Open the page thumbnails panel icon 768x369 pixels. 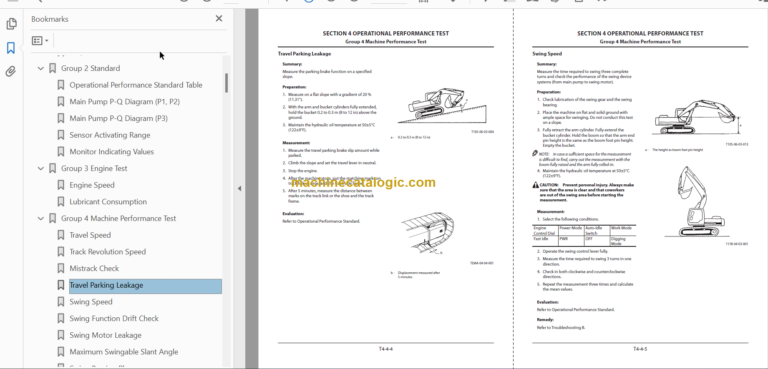[x=11, y=24]
